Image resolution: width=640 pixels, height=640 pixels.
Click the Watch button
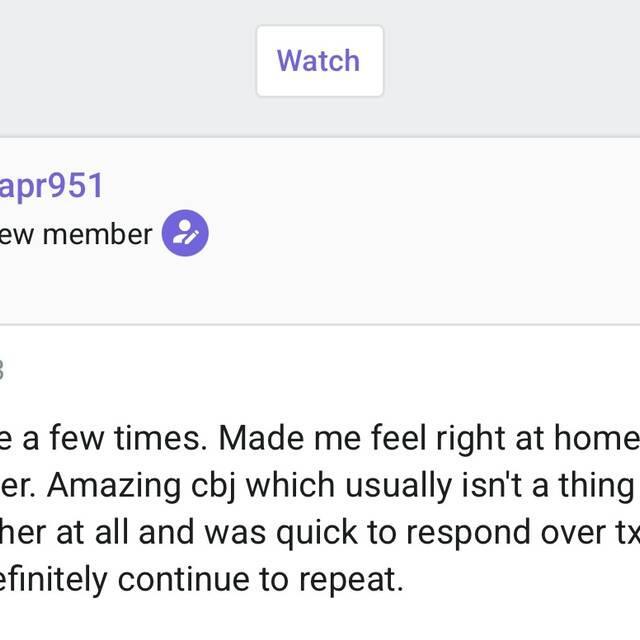click(x=319, y=61)
